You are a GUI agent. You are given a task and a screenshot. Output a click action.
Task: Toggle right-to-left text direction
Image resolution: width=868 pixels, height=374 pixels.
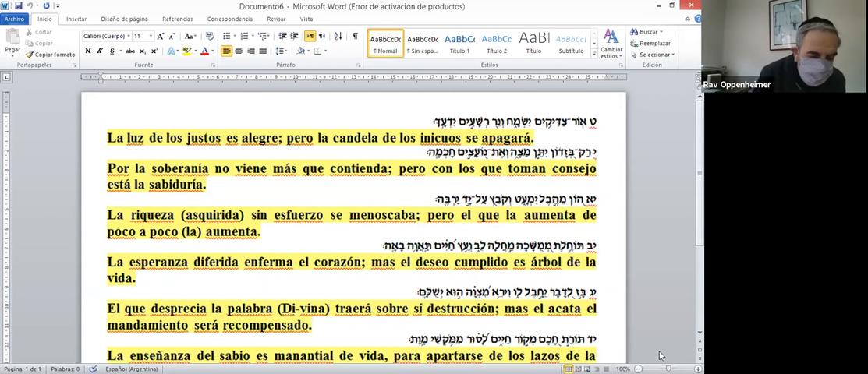321,36
